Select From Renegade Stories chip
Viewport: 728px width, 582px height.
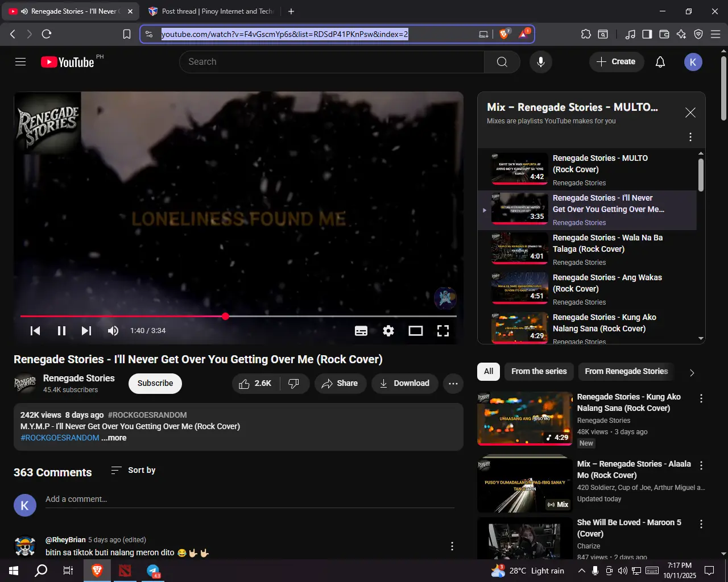626,372
